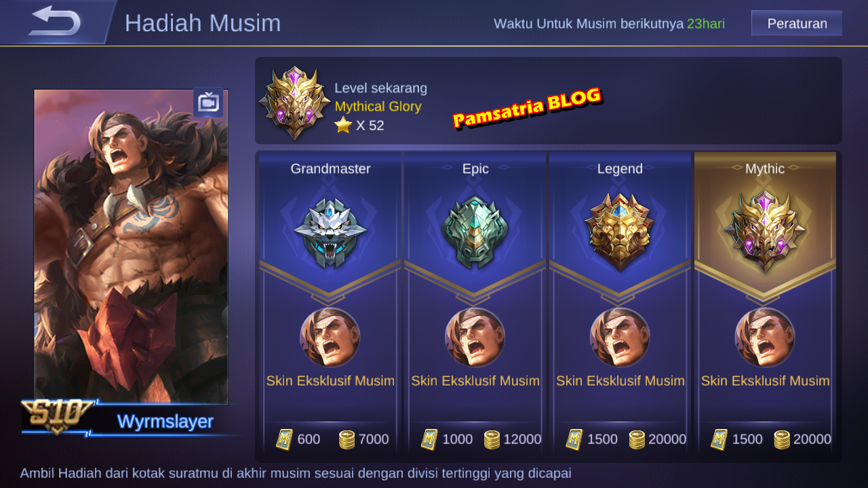The height and width of the screenshot is (488, 868).
Task: Tap the Grandmaster skin reward avatar
Action: (330, 337)
